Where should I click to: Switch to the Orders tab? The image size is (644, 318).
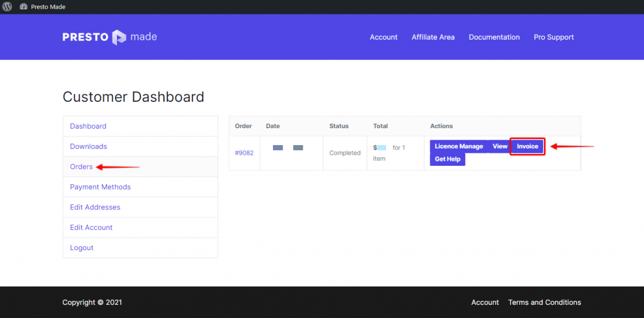[x=82, y=167]
